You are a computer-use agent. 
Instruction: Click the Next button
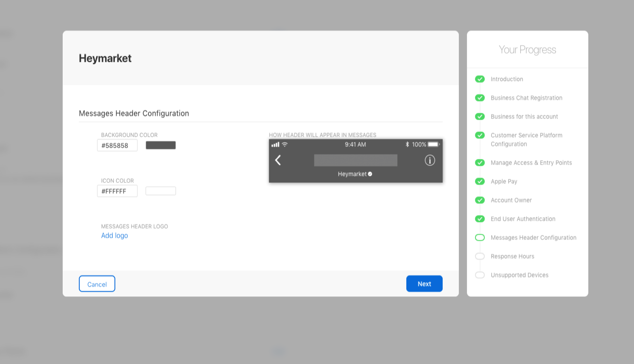(x=424, y=284)
